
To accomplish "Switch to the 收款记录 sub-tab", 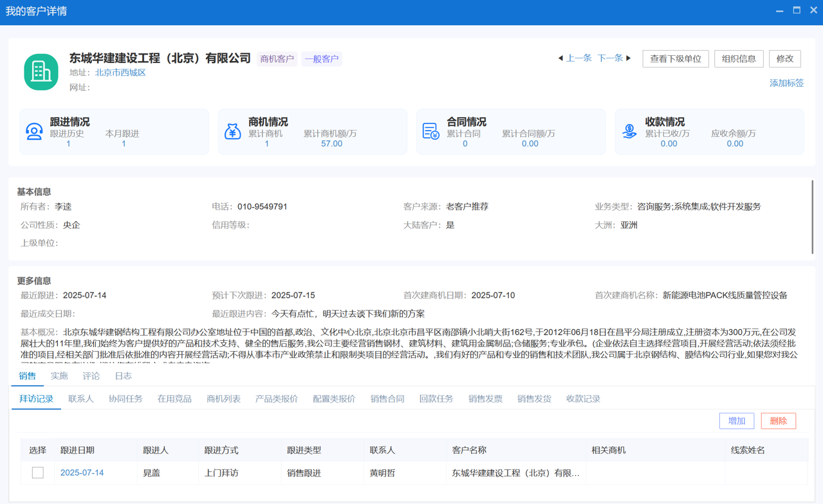I will tap(583, 399).
